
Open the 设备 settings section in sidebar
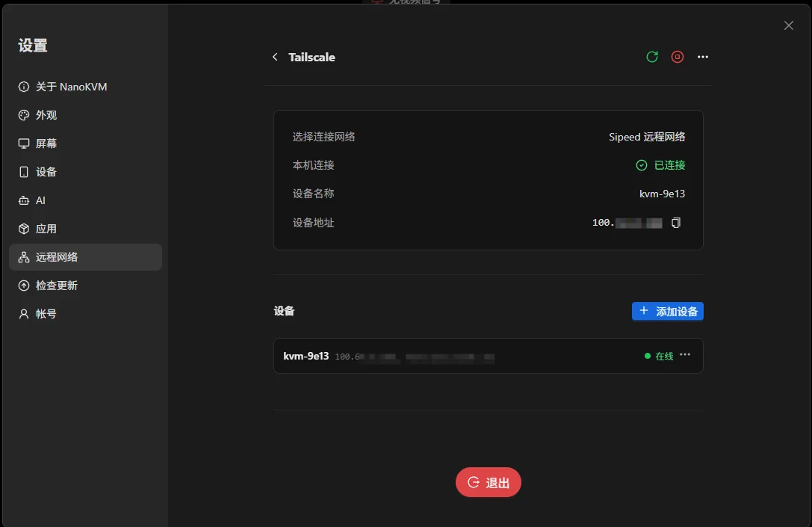[x=85, y=172]
